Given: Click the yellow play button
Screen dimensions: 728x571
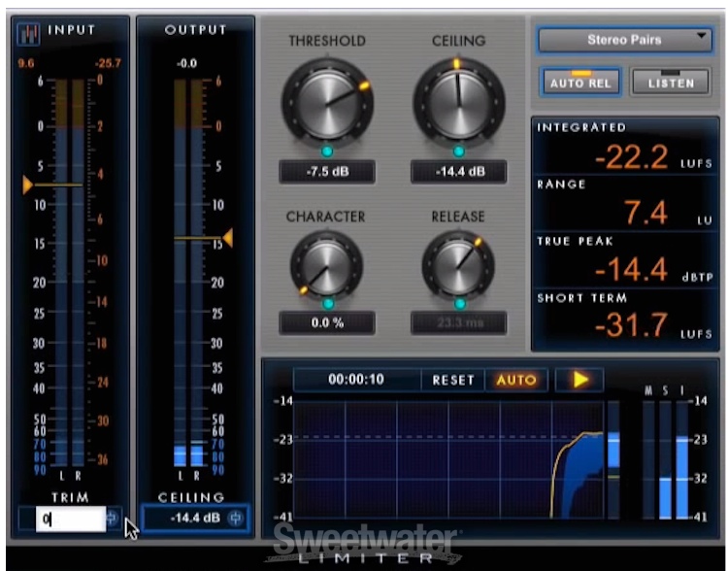Looking at the screenshot, I should [x=579, y=380].
